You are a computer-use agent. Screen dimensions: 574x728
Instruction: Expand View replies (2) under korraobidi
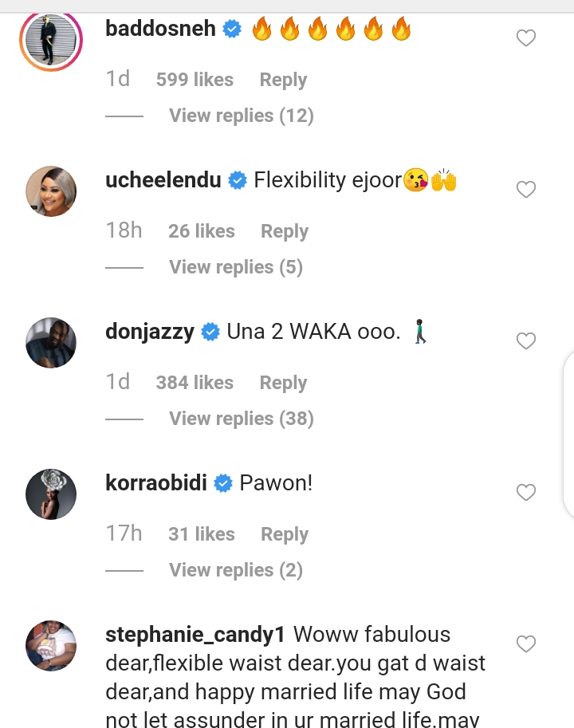(x=235, y=570)
